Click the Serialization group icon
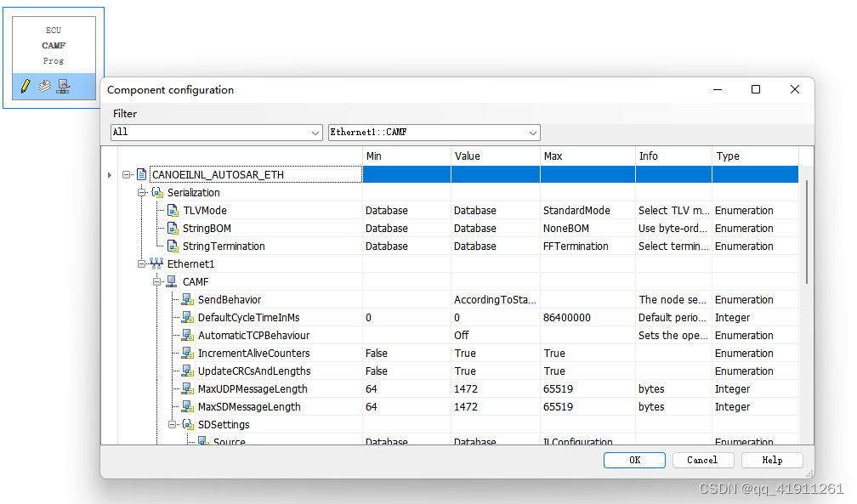 [x=157, y=192]
